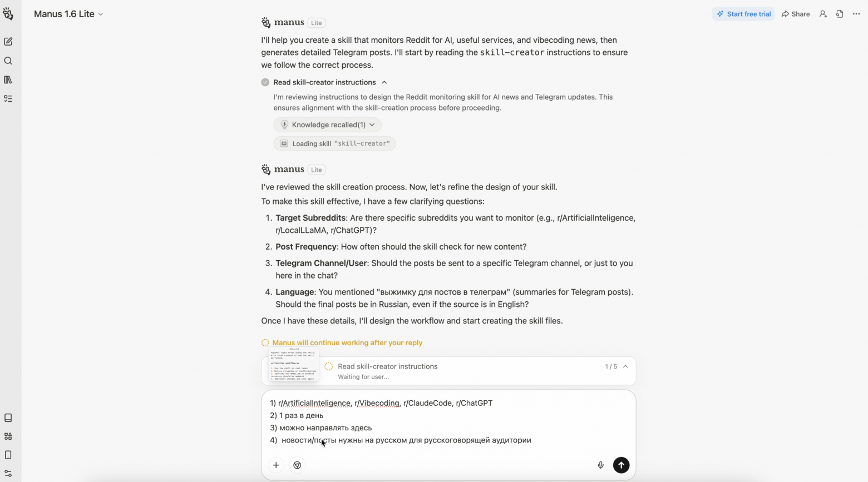Click Start free trial button
The image size is (868, 482).
[x=743, y=14]
